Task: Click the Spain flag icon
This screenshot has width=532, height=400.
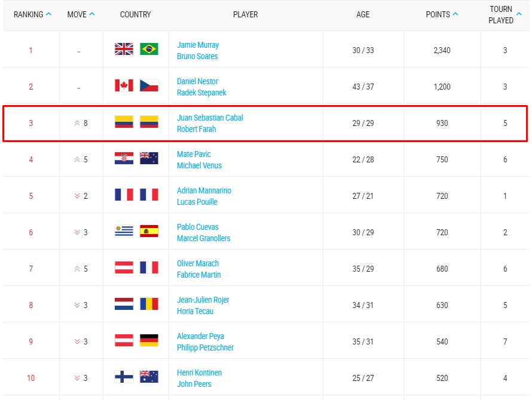Action: [x=149, y=231]
